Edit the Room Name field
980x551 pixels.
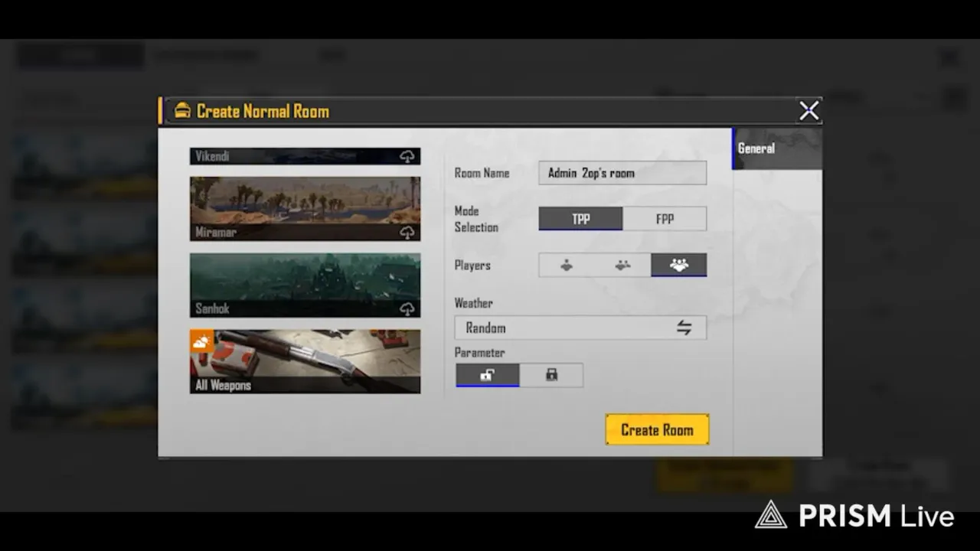[622, 173]
